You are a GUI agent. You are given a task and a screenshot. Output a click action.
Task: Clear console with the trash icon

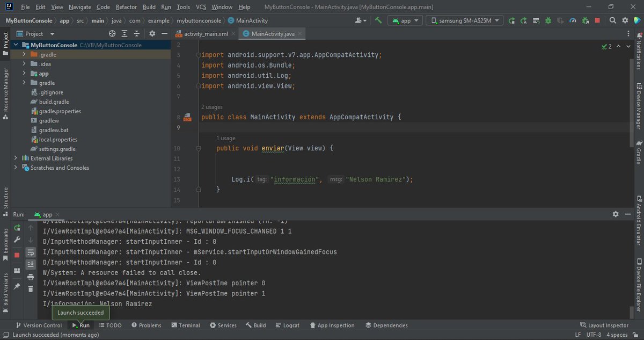[31, 289]
